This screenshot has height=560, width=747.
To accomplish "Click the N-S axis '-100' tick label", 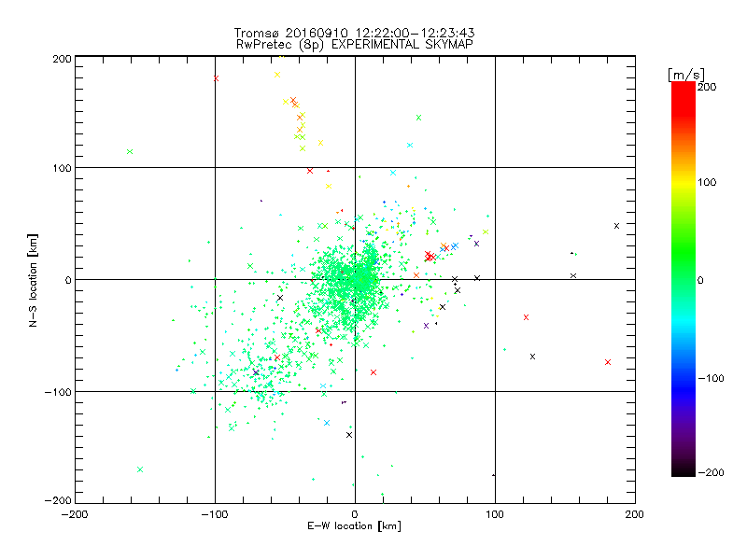I will (x=58, y=392).
